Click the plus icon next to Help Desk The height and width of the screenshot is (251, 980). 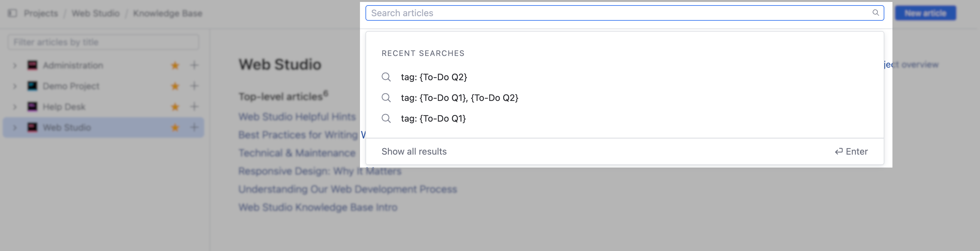pos(194,107)
